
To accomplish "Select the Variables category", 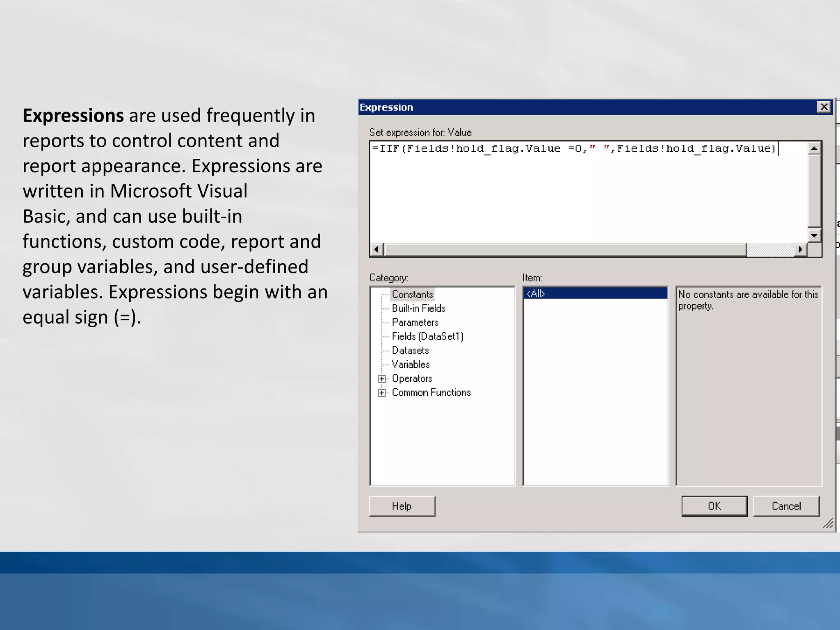I will tap(411, 365).
